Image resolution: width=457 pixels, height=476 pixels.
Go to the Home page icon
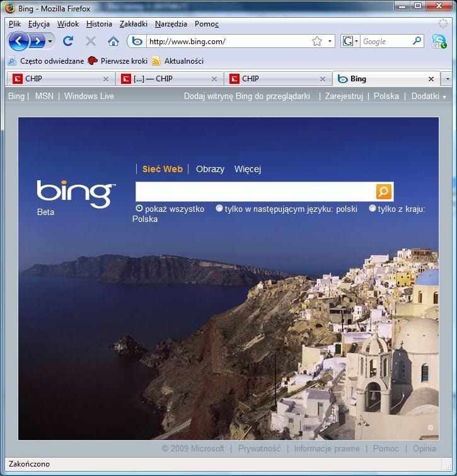coord(113,41)
